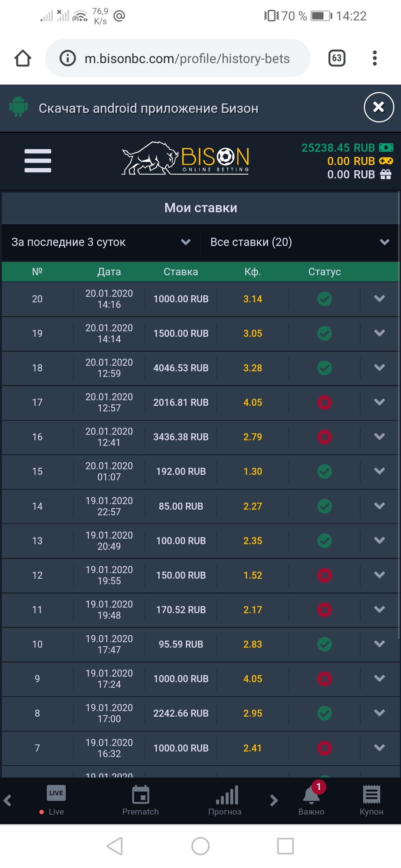
Task: Tap the won status icon of bet 14
Action: 325,506
